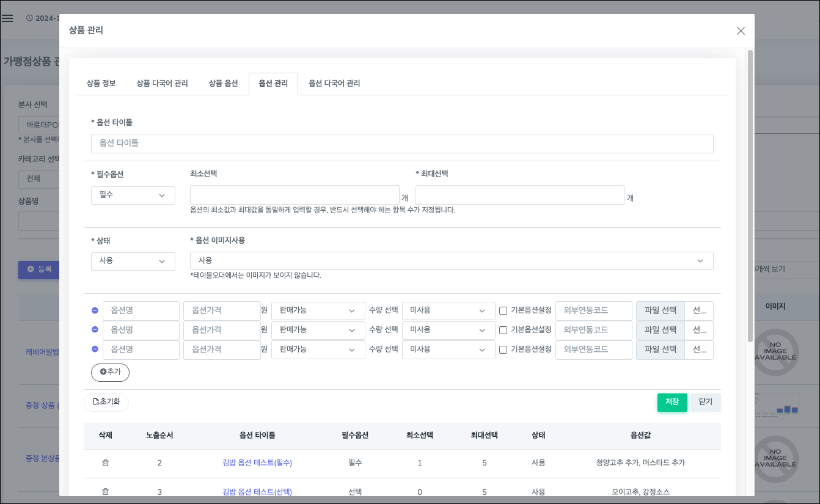
Task: Switch to the 상품 정보 tab
Action: pyautogui.click(x=101, y=84)
